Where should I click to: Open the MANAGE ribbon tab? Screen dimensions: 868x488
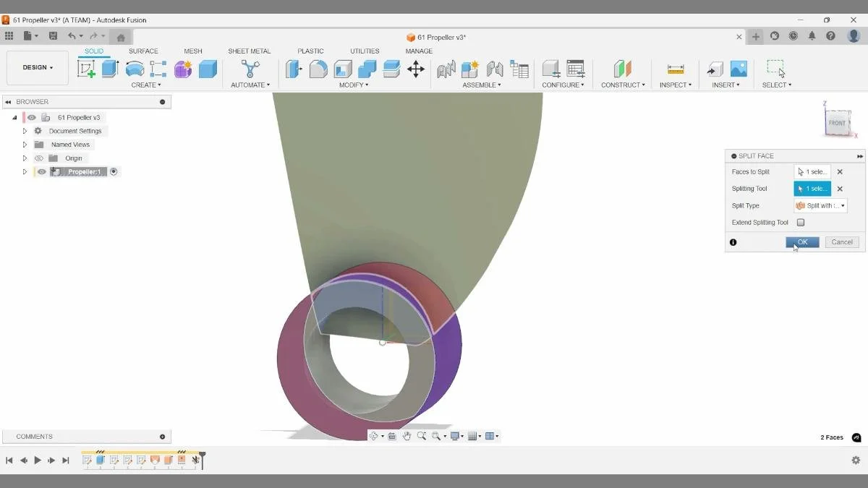click(419, 51)
